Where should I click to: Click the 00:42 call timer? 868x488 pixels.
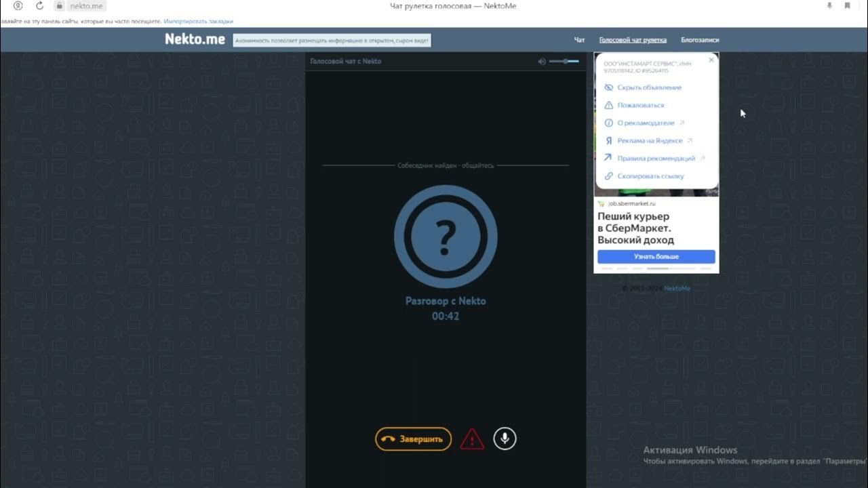tap(446, 316)
